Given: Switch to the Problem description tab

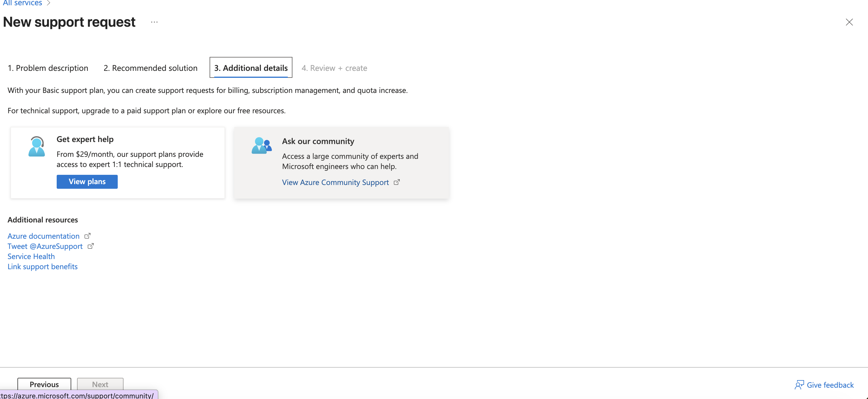Looking at the screenshot, I should (48, 68).
